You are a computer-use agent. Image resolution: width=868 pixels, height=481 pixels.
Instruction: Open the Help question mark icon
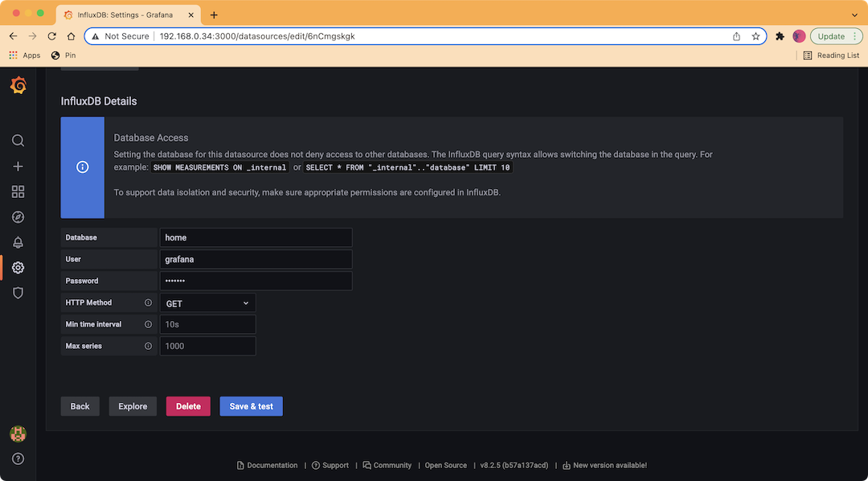tap(18, 458)
